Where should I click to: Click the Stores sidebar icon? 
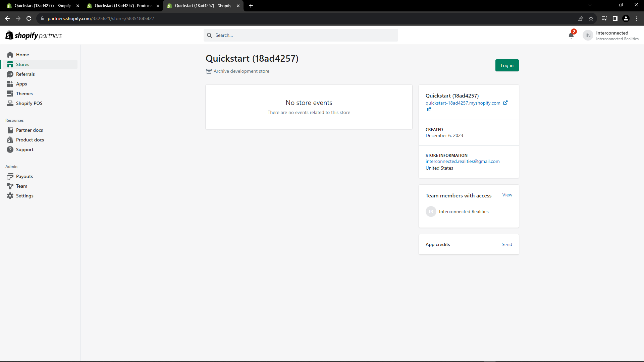click(x=10, y=64)
